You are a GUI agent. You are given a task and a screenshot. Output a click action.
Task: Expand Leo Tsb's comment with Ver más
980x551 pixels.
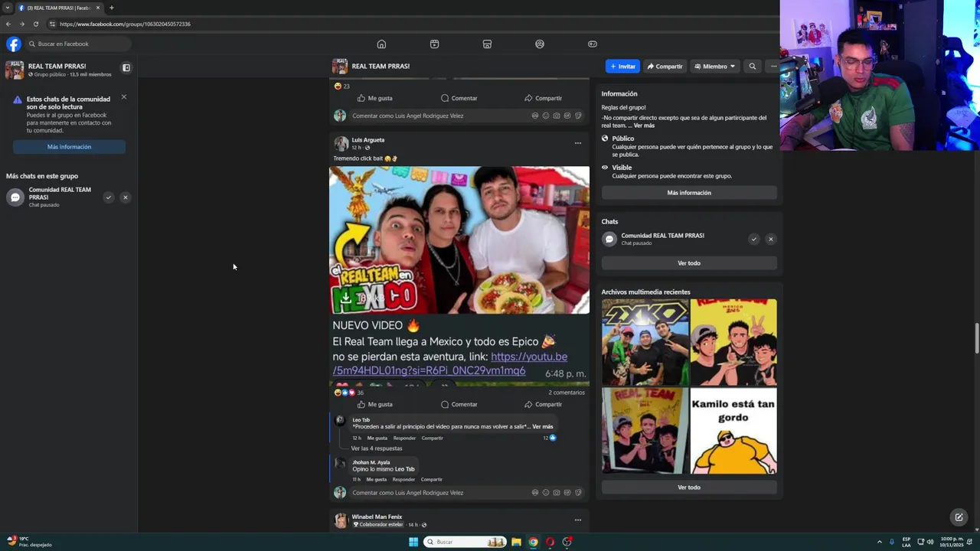point(542,426)
